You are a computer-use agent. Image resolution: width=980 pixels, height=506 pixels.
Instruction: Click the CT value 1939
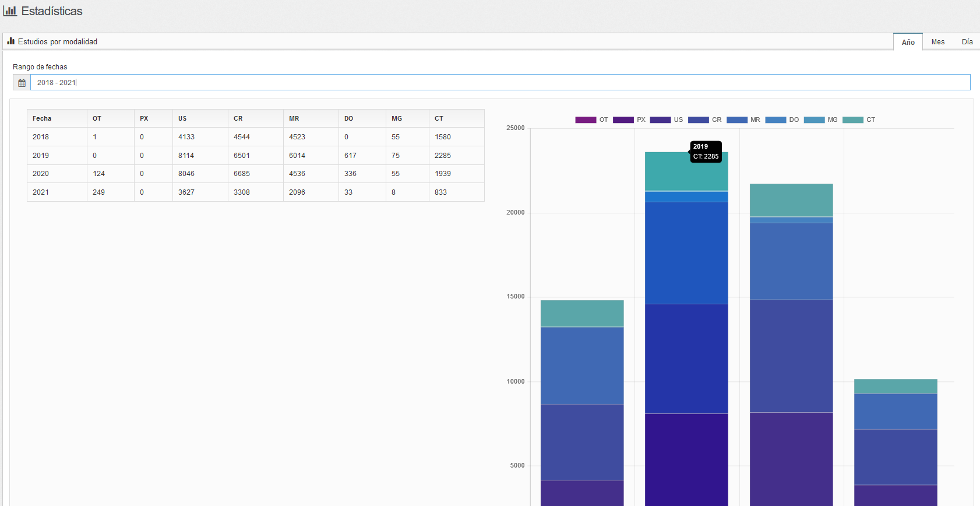[443, 174]
